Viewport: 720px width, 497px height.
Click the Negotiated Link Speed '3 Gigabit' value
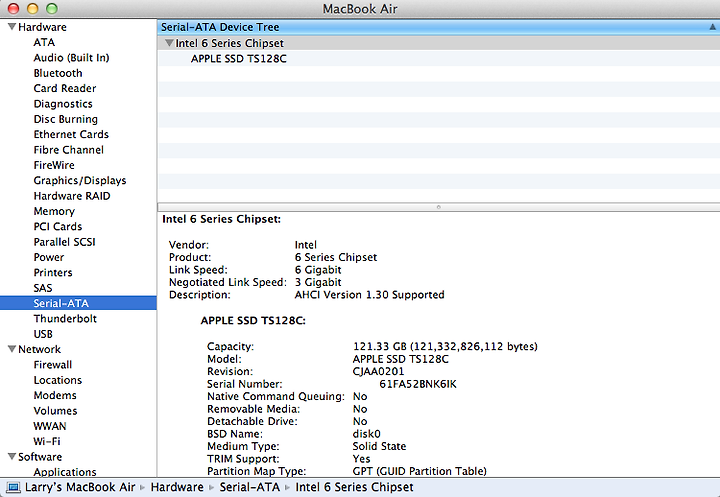(x=318, y=282)
